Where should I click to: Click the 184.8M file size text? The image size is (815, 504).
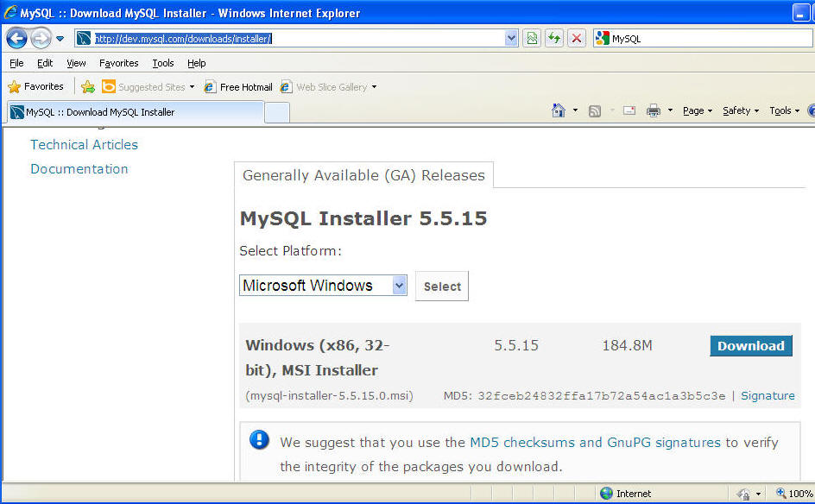pyautogui.click(x=627, y=345)
